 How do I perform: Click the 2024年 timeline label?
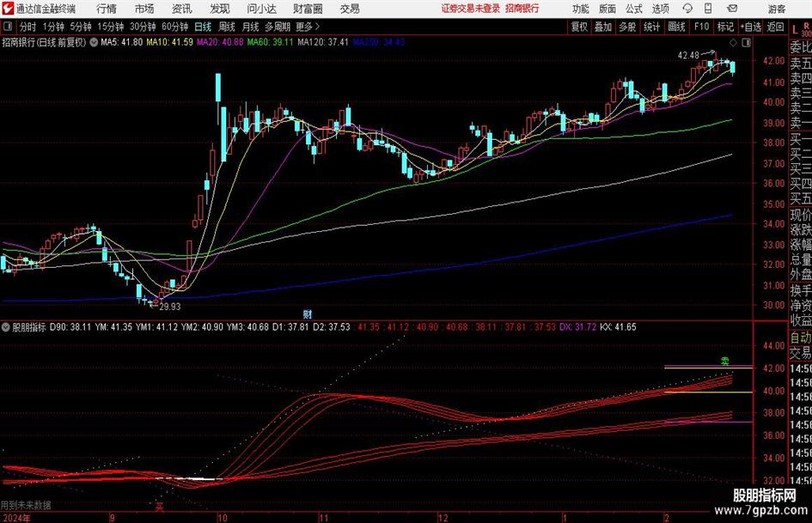15,518
